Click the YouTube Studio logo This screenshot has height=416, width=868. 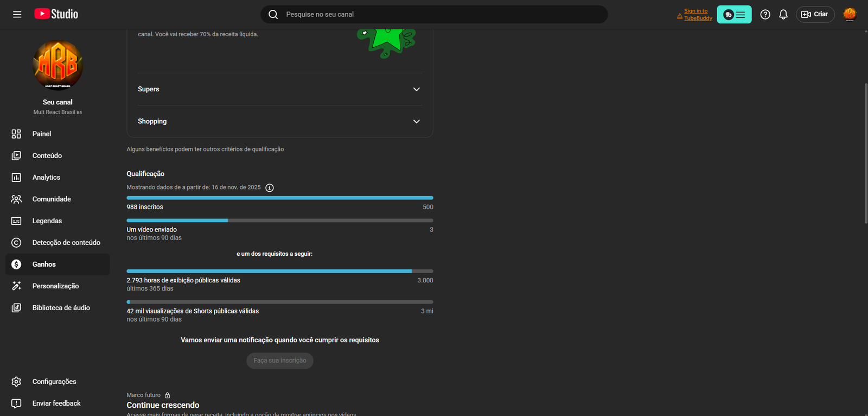coord(56,14)
